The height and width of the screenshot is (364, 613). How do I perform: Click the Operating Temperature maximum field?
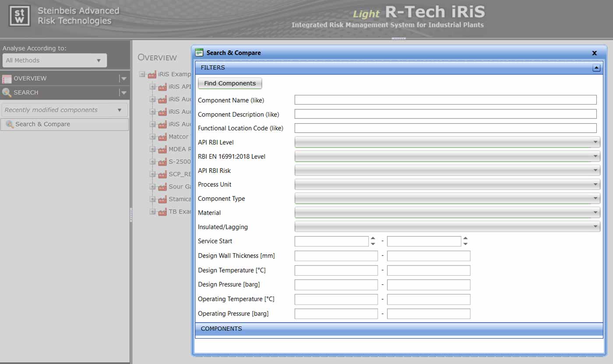pos(428,299)
